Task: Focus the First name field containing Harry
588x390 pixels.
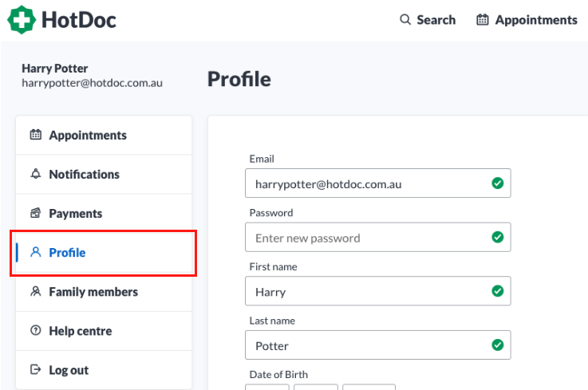Action: (x=378, y=291)
